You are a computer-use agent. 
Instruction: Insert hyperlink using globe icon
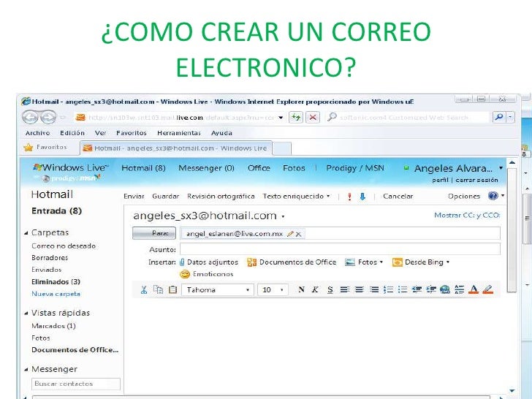pos(445,289)
